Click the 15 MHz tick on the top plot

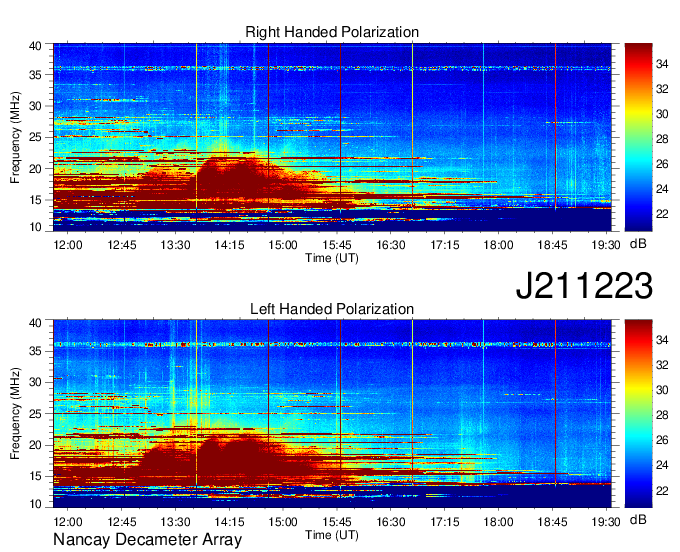click(35, 200)
